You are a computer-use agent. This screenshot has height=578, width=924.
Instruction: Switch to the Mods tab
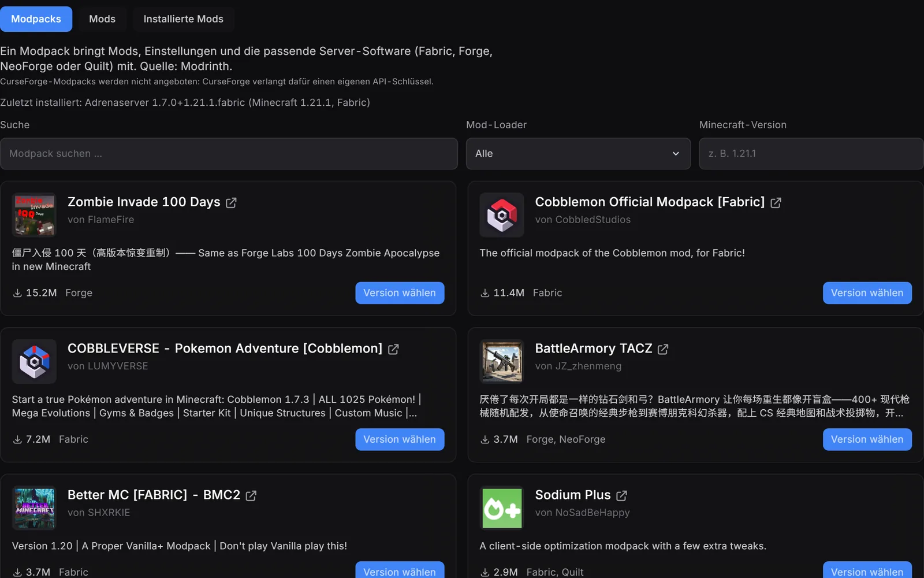(102, 19)
